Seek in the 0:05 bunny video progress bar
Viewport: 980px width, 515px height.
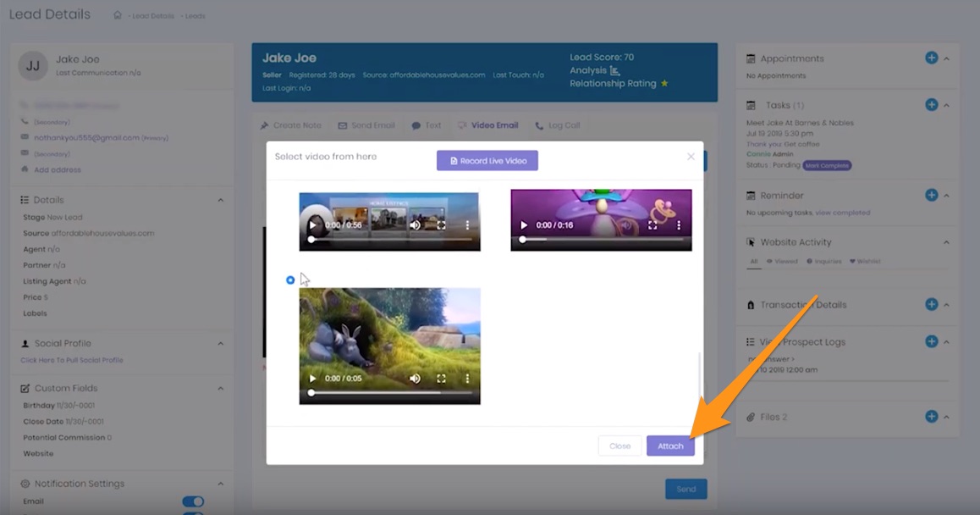coord(391,393)
